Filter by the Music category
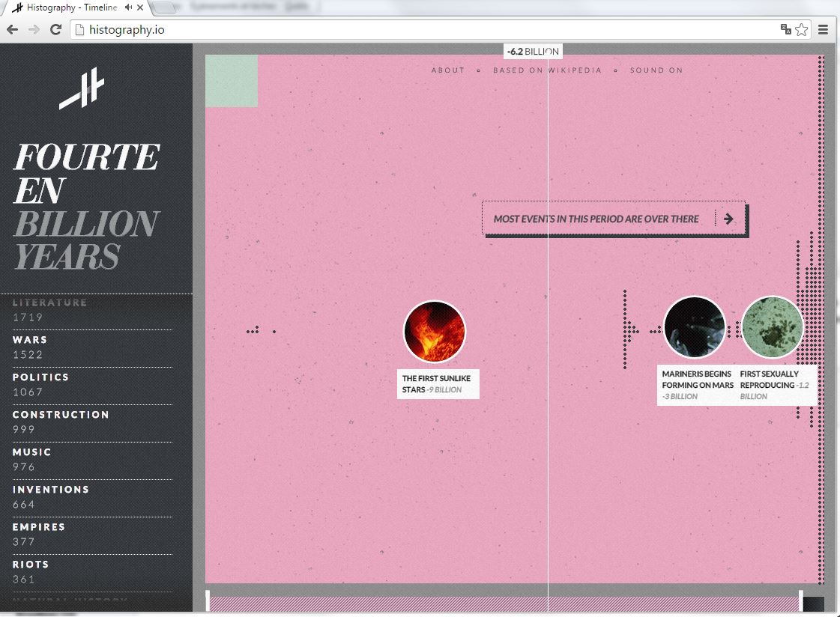The image size is (840, 617). (32, 452)
